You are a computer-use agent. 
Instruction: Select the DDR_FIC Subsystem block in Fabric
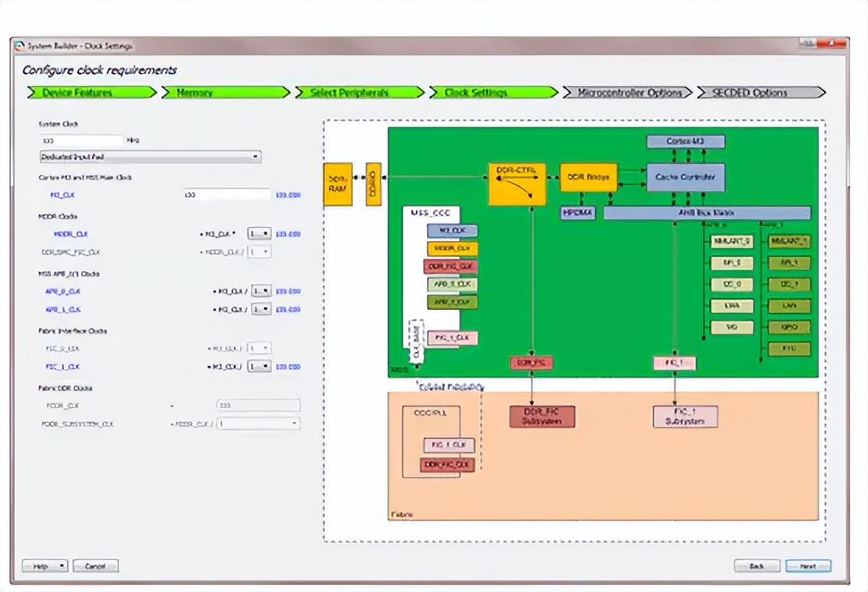(542, 416)
